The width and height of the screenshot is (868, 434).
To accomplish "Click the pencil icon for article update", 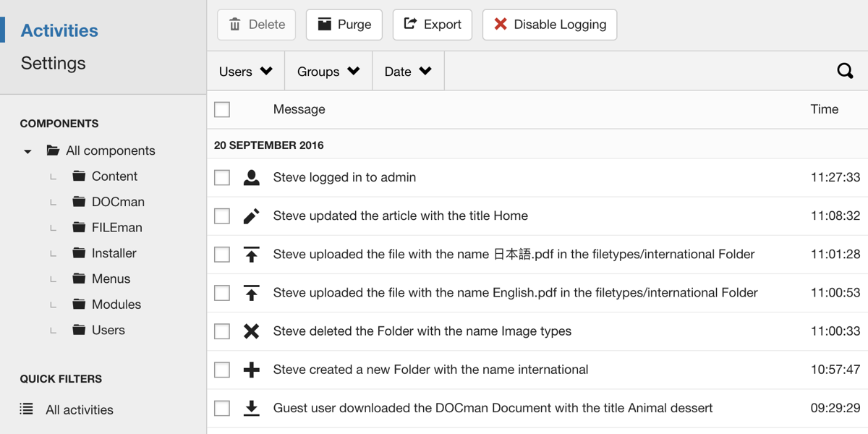I will coord(251,216).
